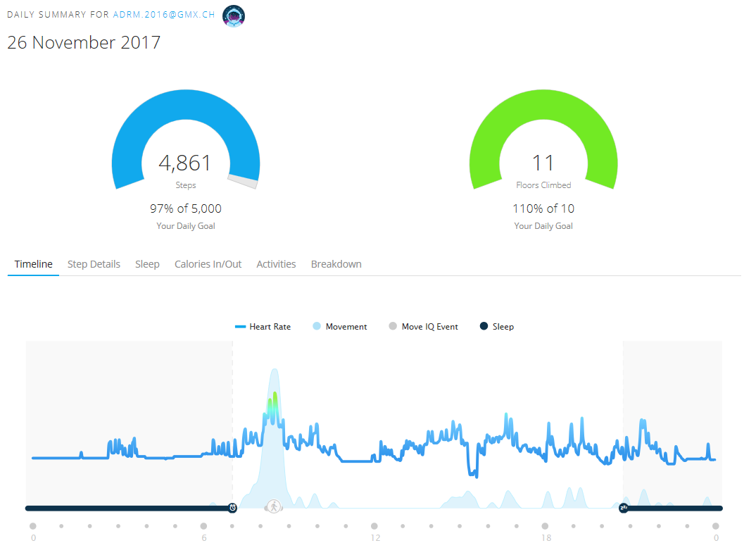The height and width of the screenshot is (555, 756).
Task: Click the 11 floors climbed value
Action: (543, 163)
